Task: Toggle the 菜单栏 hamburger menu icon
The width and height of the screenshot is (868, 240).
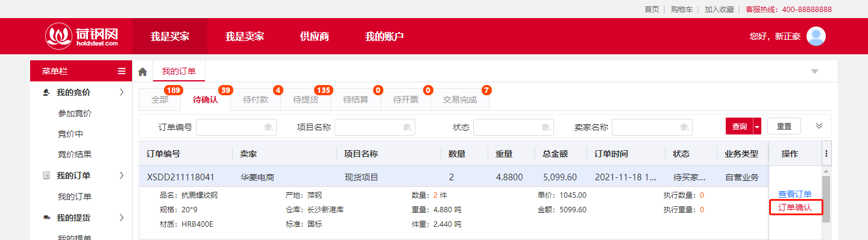Action: coord(122,71)
